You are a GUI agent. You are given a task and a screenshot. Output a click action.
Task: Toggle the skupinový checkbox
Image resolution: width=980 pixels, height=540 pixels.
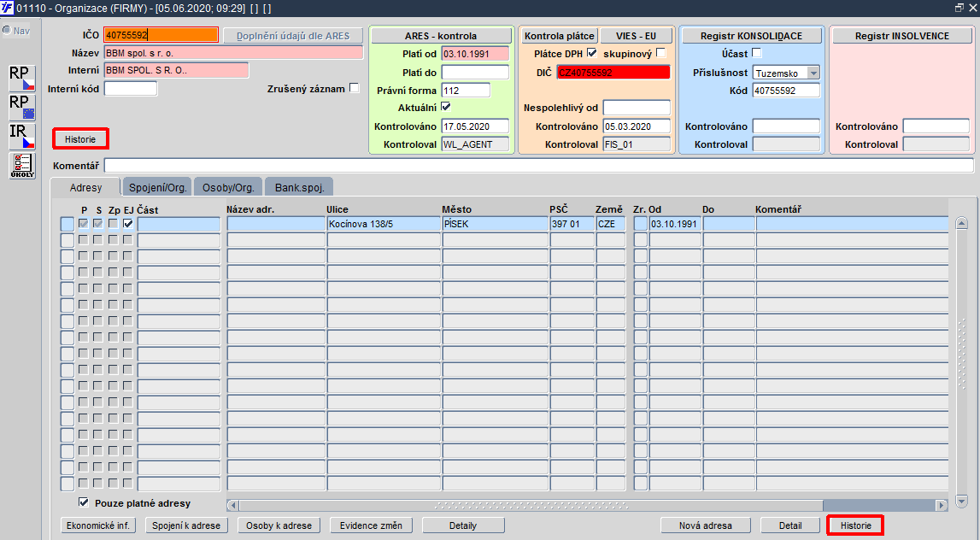661,53
